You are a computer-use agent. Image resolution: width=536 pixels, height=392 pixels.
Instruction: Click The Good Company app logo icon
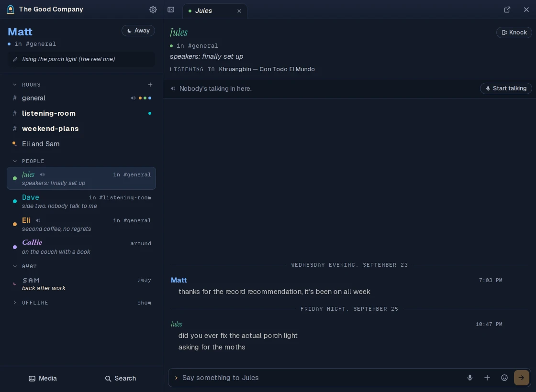(x=11, y=10)
